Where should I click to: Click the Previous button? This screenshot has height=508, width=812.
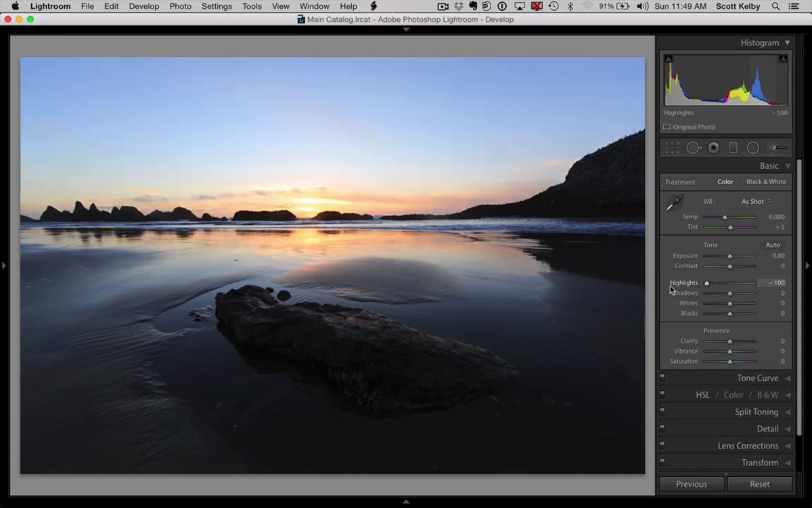(692, 484)
